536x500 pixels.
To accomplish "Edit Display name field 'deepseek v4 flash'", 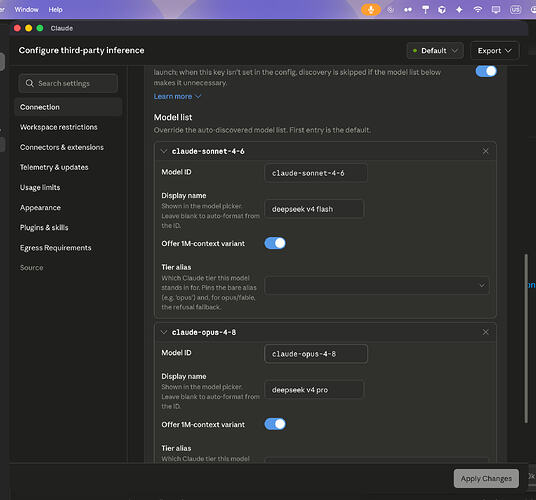I will (x=314, y=209).
